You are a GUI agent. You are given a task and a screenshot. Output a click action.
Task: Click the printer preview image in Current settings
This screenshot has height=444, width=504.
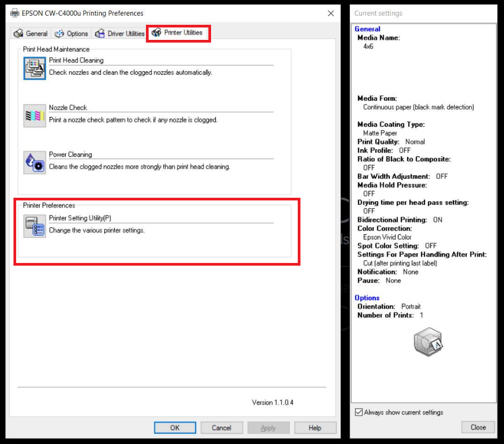point(428,342)
